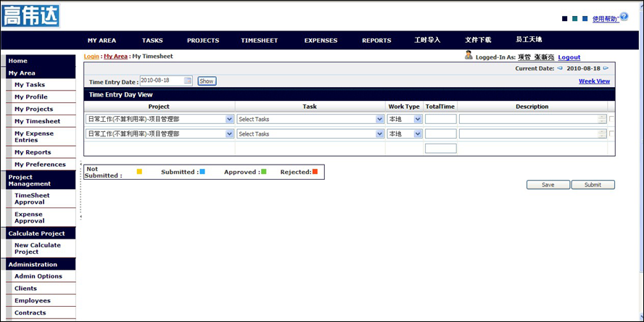Tick the checkbox on the second timesheet row
The image size is (644, 322).
pos(611,133)
